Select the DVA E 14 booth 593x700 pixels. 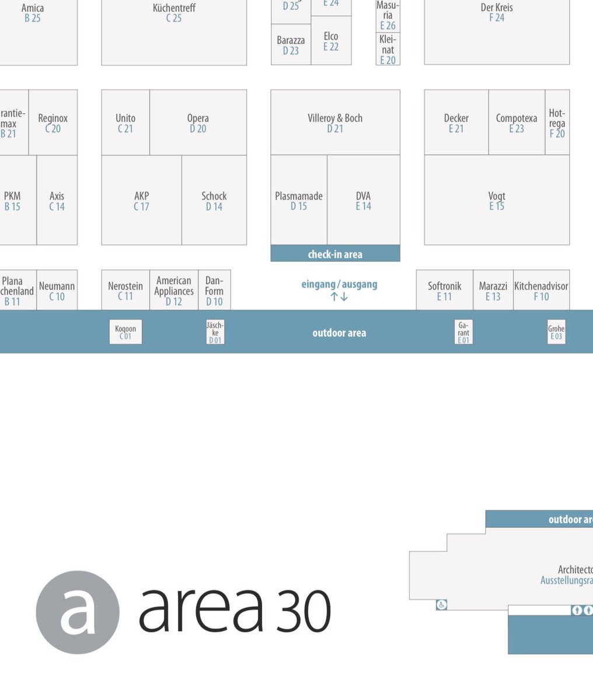364,200
